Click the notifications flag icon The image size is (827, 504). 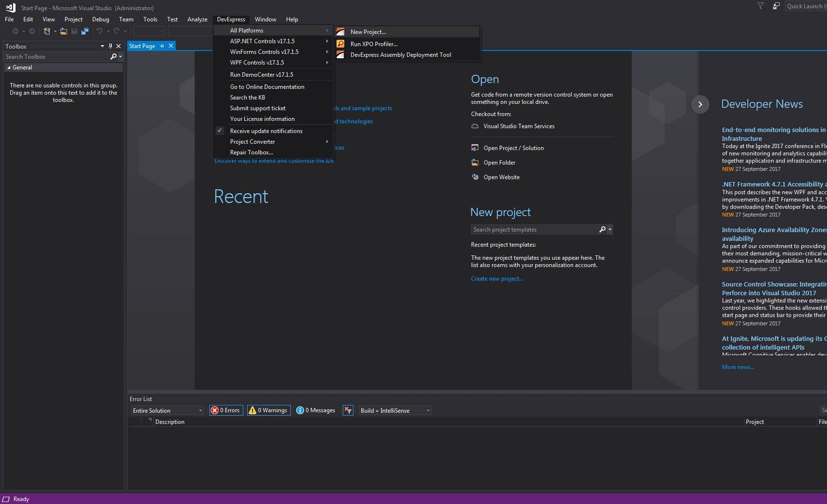(x=761, y=6)
